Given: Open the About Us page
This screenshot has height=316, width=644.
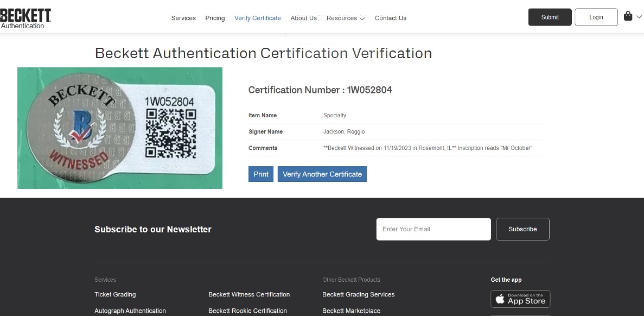Looking at the screenshot, I should 303,18.
